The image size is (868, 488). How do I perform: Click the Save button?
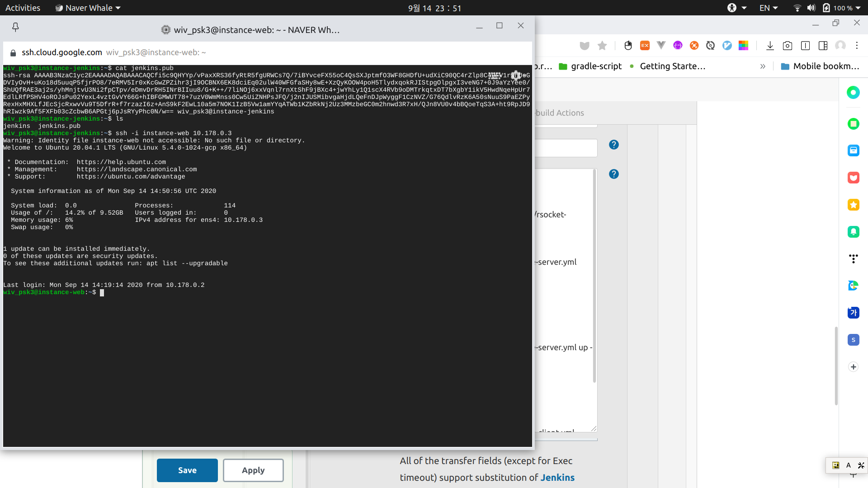pyautogui.click(x=187, y=470)
